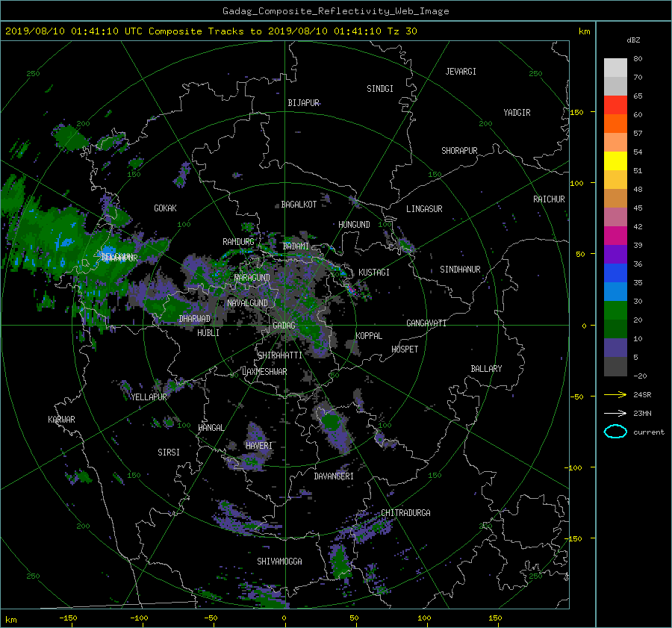Click the HAVERI city label
Image resolution: width=672 pixels, height=628 pixels.
pos(259,446)
